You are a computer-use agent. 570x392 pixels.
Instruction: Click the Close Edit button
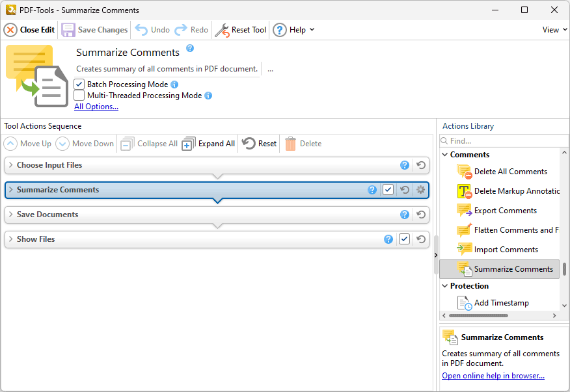[29, 30]
